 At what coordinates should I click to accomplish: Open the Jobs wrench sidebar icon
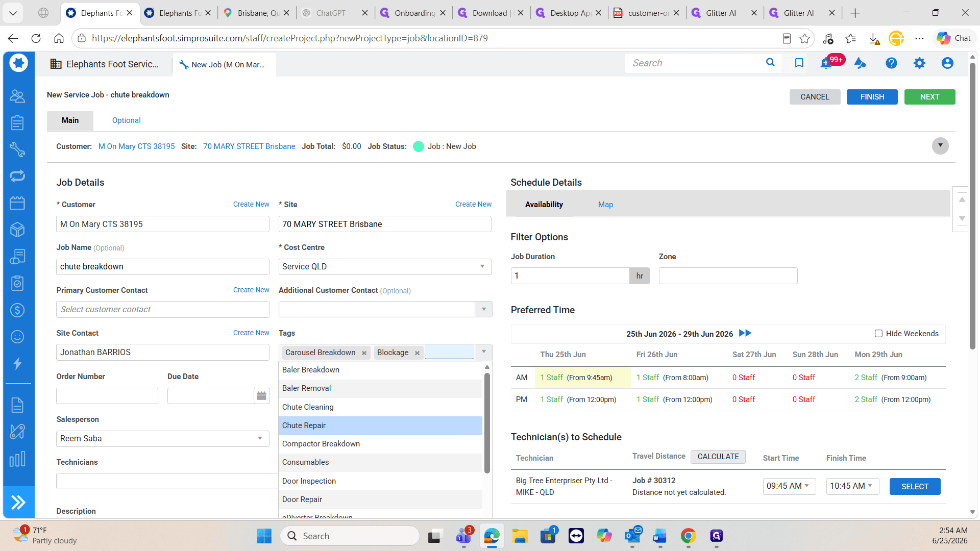coord(17,149)
